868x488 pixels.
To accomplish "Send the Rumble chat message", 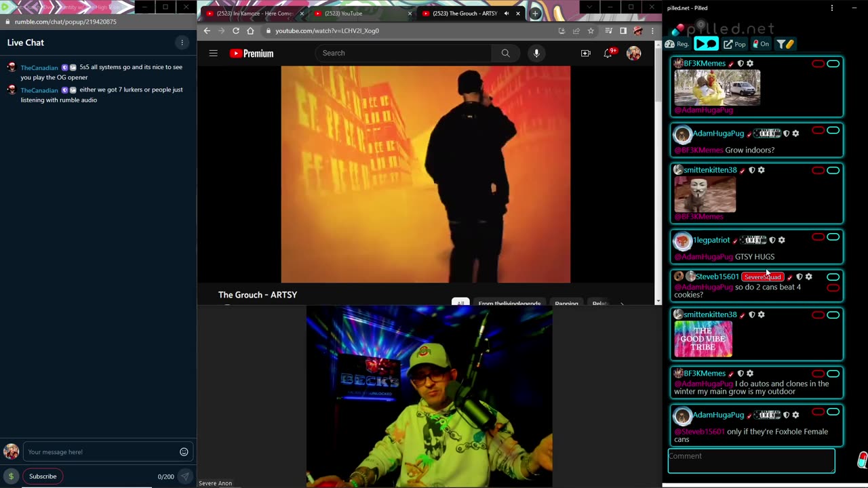I will tap(184, 476).
